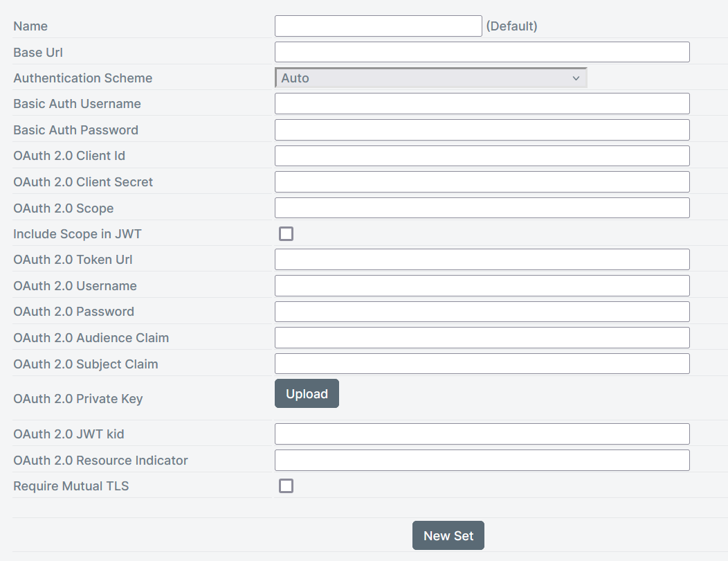Click the Authentication Scheme chevron arrow
728x561 pixels.
(x=576, y=78)
